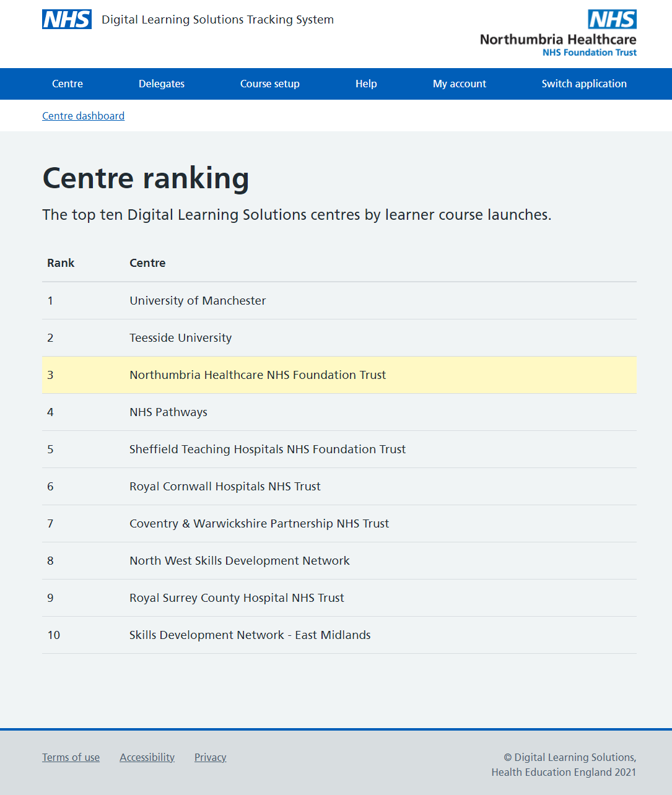This screenshot has width=672, height=795.
Task: Select Sheffield Teaching Hospitals NHS Foundation Trust
Action: coord(268,450)
